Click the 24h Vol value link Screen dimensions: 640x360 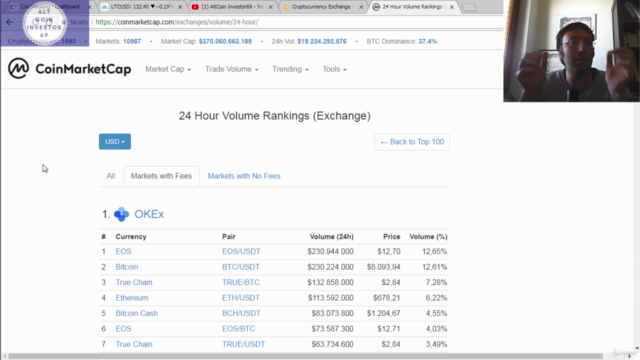pyautogui.click(x=322, y=41)
